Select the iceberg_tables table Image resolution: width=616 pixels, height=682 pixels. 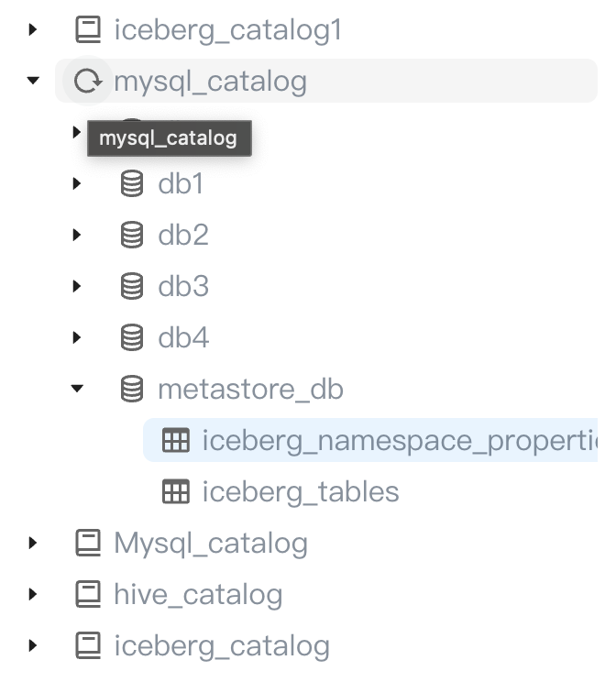(301, 492)
